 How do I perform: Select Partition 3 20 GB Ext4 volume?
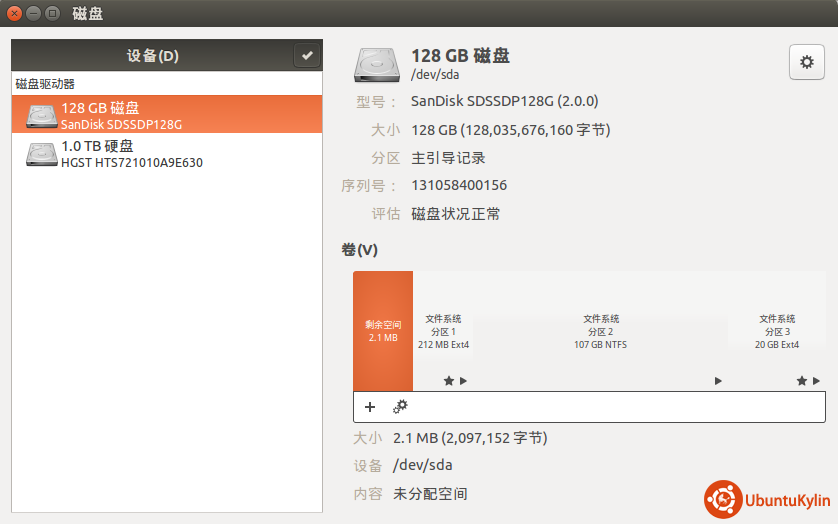777,331
